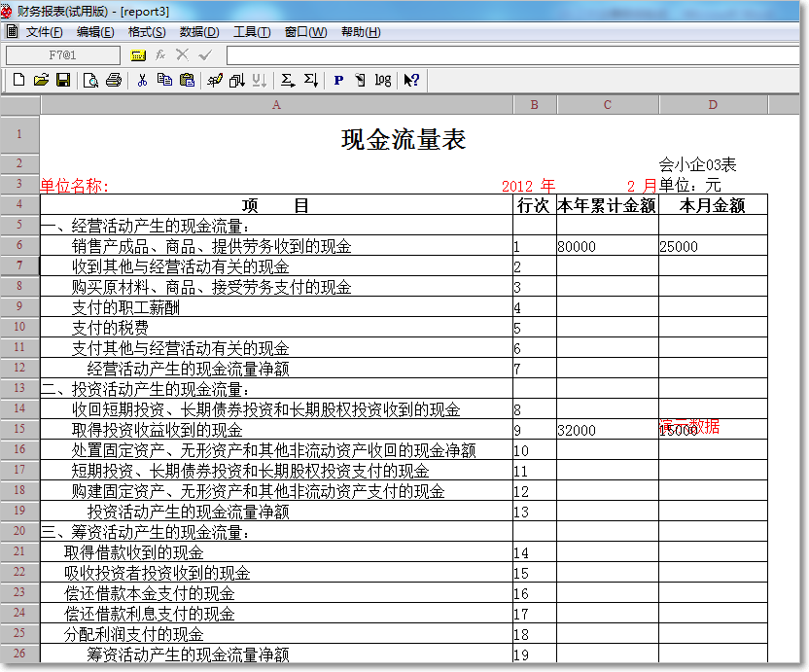The height and width of the screenshot is (672, 809).
Task: Open the 数据(D) menu
Action: coord(199,32)
